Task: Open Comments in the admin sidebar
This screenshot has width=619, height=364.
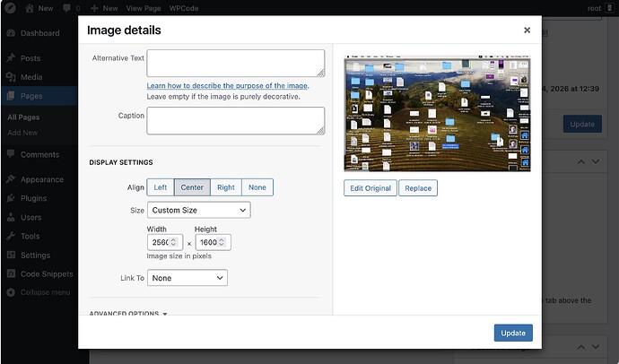Action: pos(39,154)
